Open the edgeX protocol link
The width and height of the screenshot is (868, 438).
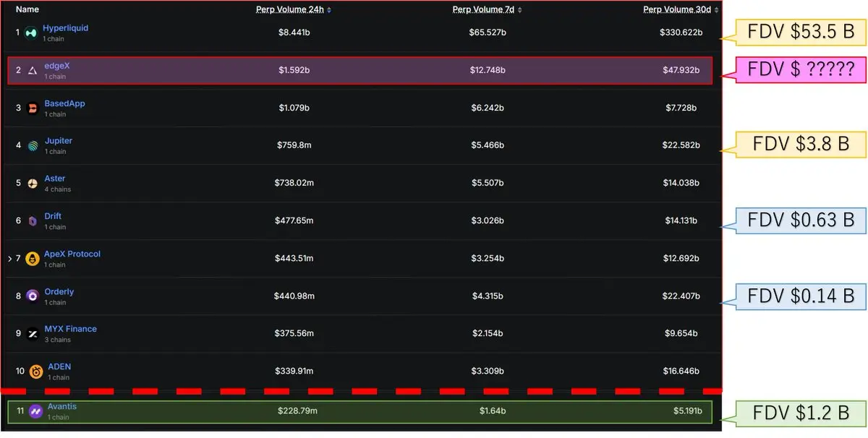pos(56,66)
